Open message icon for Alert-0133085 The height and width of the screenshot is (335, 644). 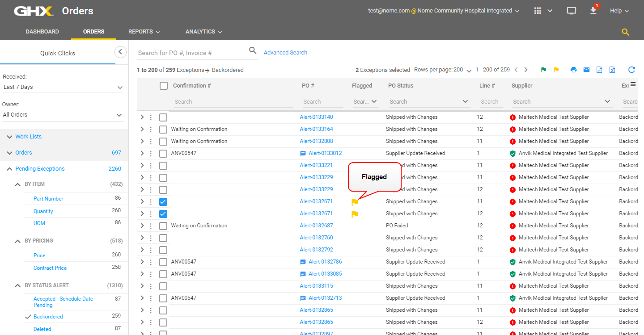pos(303,274)
